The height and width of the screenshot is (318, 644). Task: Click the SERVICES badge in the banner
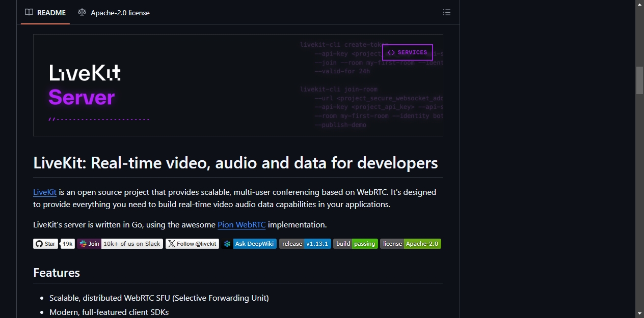(407, 52)
